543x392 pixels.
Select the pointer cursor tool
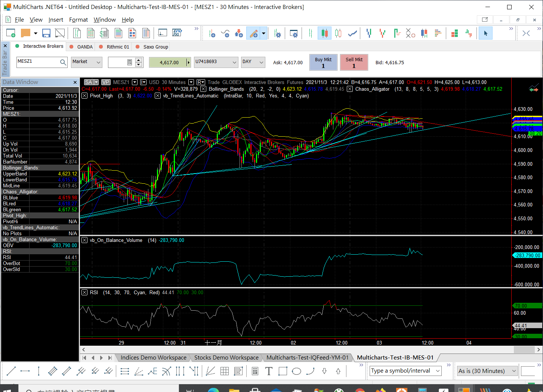click(485, 33)
